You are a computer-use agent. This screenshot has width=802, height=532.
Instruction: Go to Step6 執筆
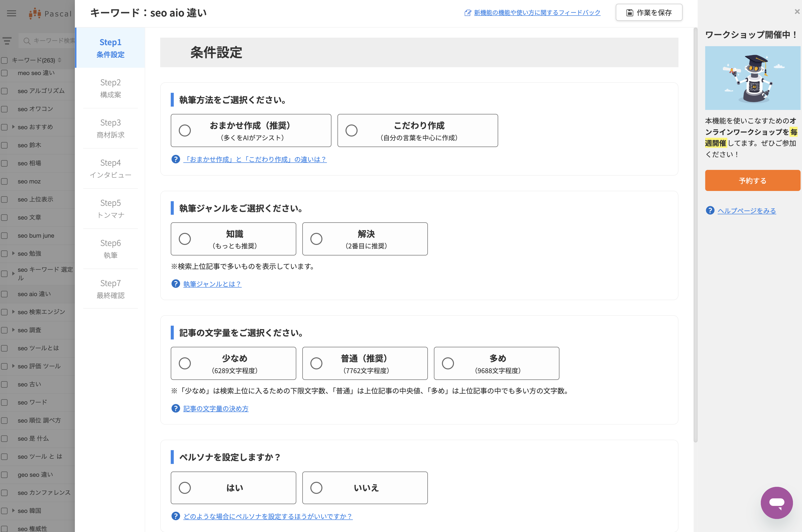[x=110, y=249]
